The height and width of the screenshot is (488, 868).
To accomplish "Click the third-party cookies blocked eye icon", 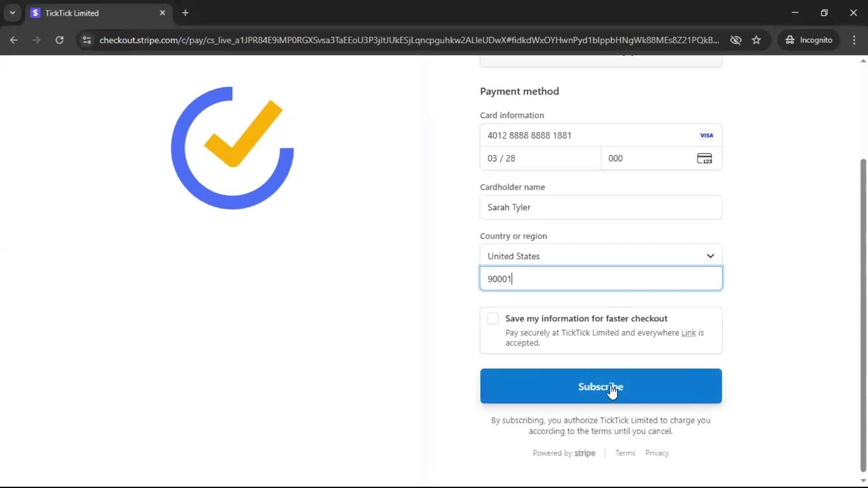I will click(736, 40).
